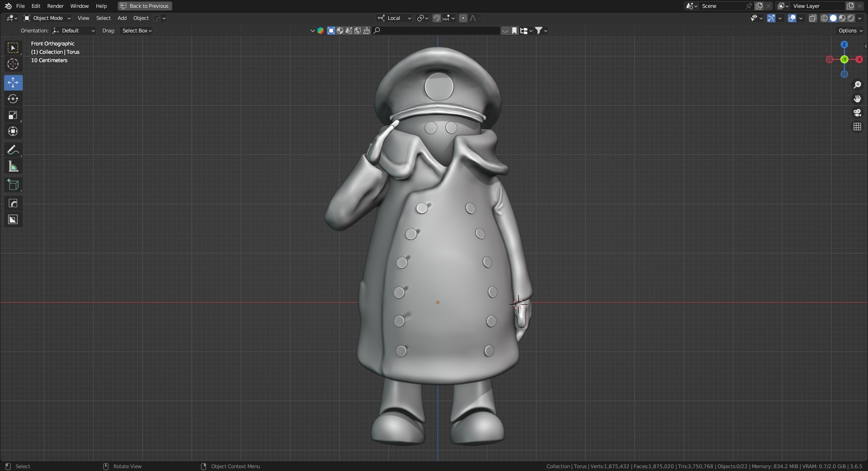
Task: Open the Local transform orientation dropdown
Action: (x=394, y=18)
